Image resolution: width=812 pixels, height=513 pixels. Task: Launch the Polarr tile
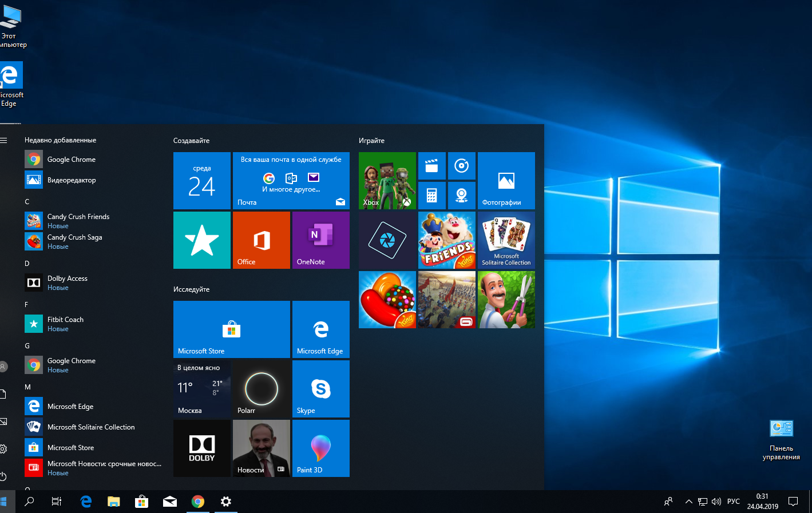[x=262, y=389]
